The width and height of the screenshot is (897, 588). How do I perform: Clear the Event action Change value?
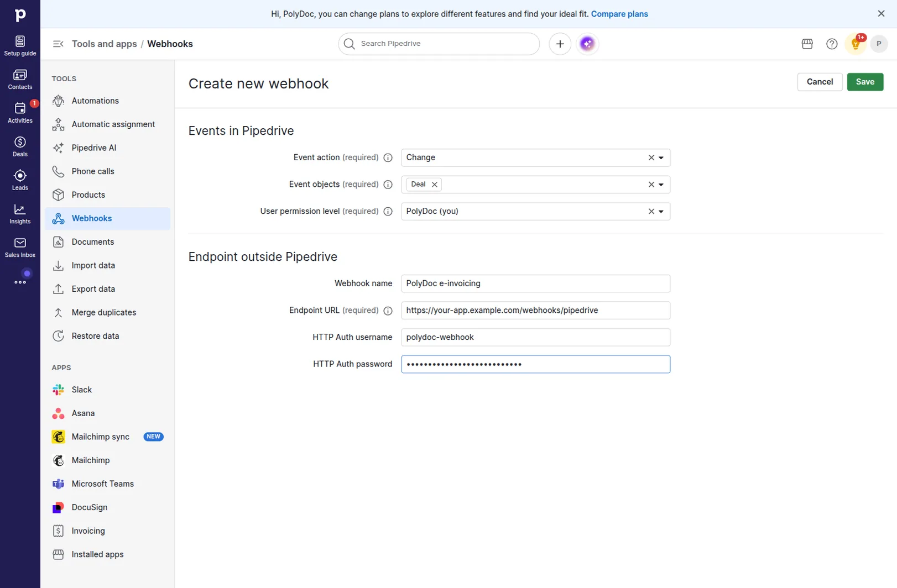click(x=651, y=158)
